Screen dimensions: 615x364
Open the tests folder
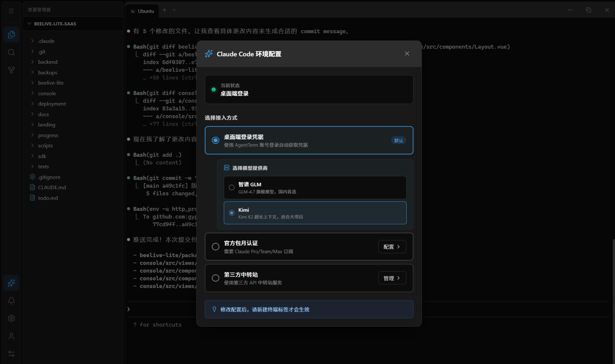73,166
